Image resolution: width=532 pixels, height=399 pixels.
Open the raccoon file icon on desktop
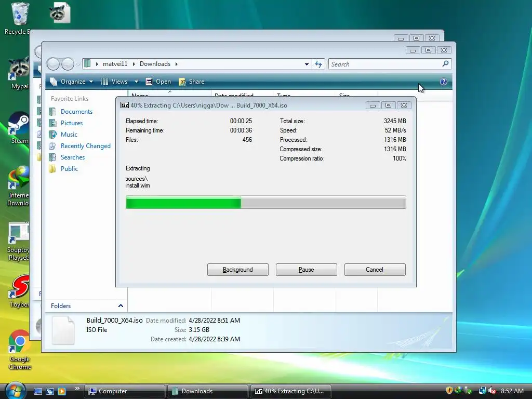60,13
